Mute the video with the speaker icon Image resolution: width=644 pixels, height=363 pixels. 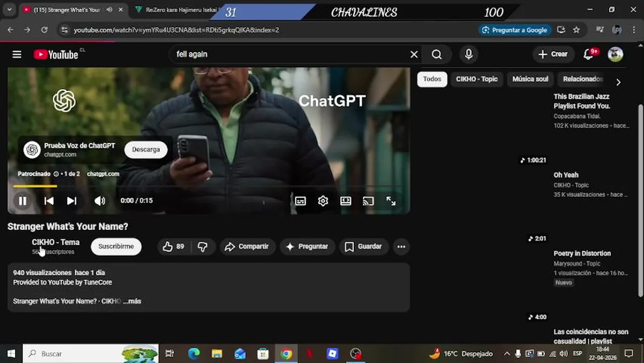[100, 201]
